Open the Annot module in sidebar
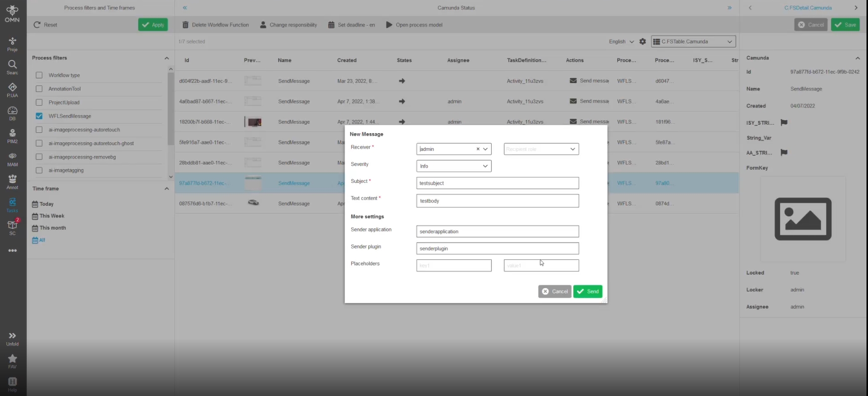Viewport: 868px width, 396px height. (x=12, y=181)
